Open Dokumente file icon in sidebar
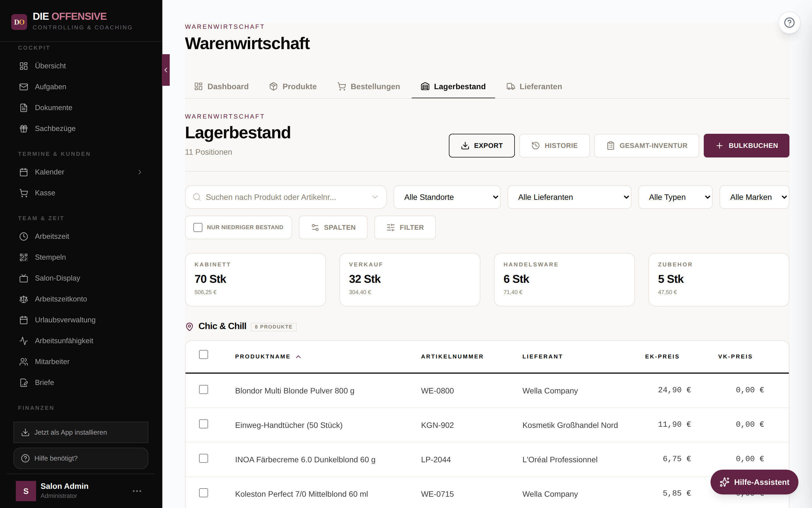Image resolution: width=812 pixels, height=508 pixels. (23, 108)
